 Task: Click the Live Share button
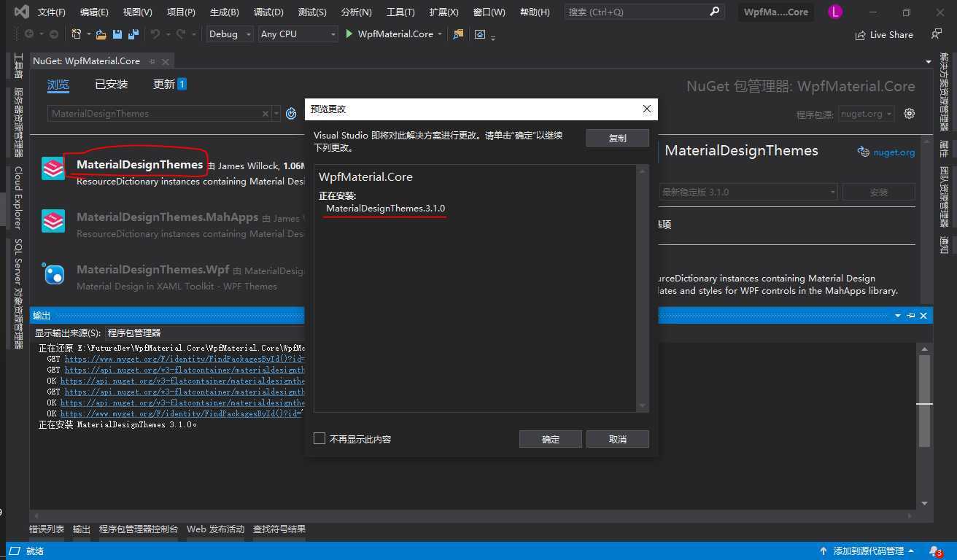tap(884, 34)
